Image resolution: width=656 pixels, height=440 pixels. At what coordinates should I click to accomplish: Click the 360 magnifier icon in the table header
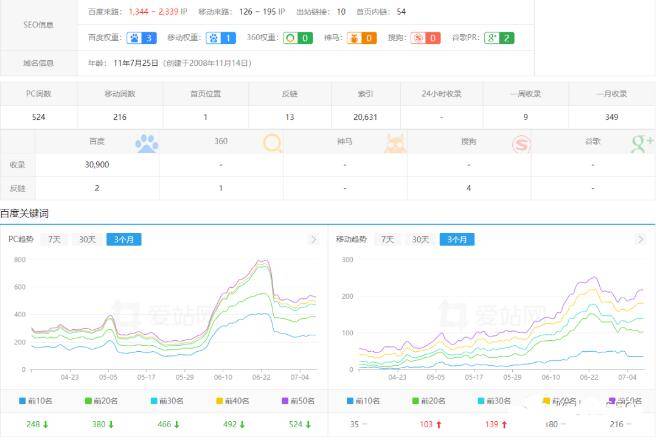click(x=272, y=143)
